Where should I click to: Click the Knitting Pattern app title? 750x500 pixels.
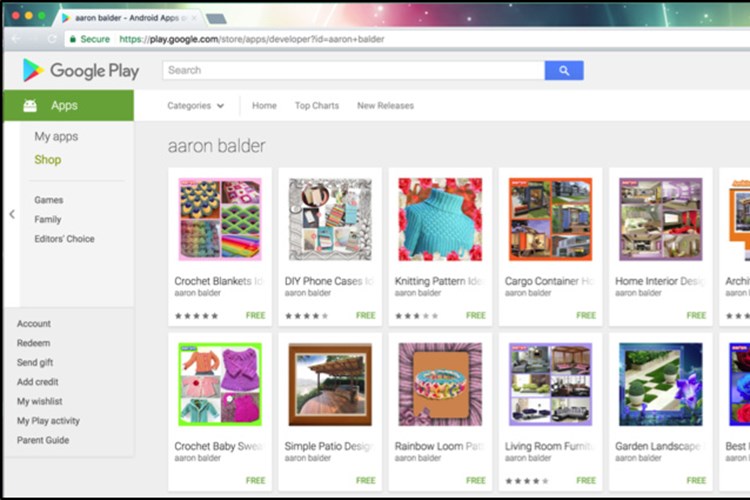[439, 281]
